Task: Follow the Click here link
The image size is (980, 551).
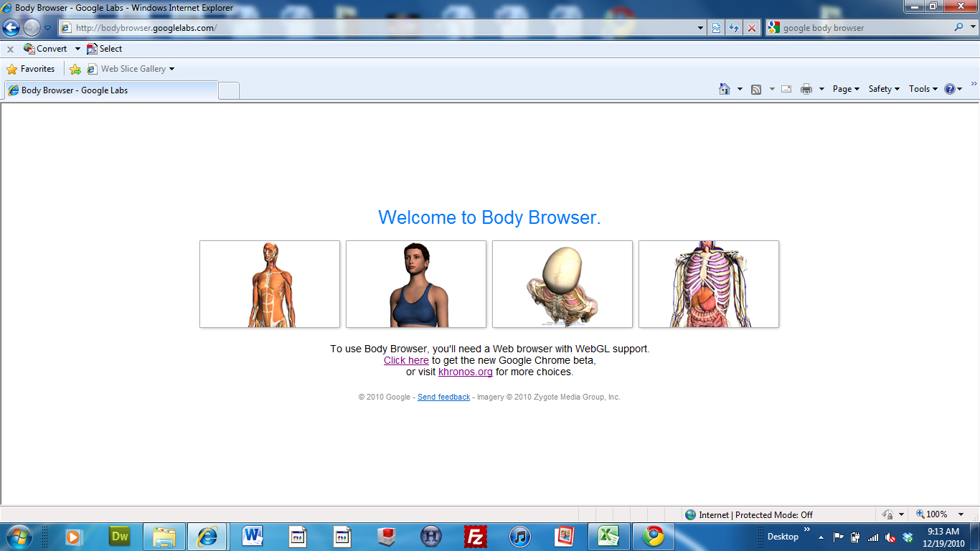Action: click(x=406, y=360)
